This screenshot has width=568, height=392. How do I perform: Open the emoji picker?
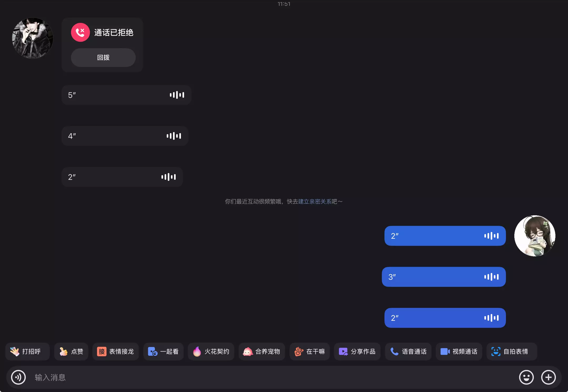point(526,377)
